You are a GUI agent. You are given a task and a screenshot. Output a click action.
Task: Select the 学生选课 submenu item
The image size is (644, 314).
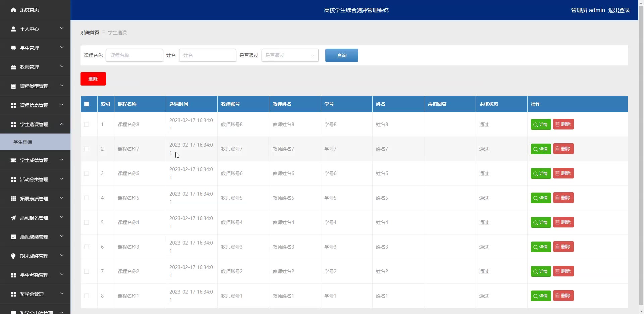pos(35,142)
